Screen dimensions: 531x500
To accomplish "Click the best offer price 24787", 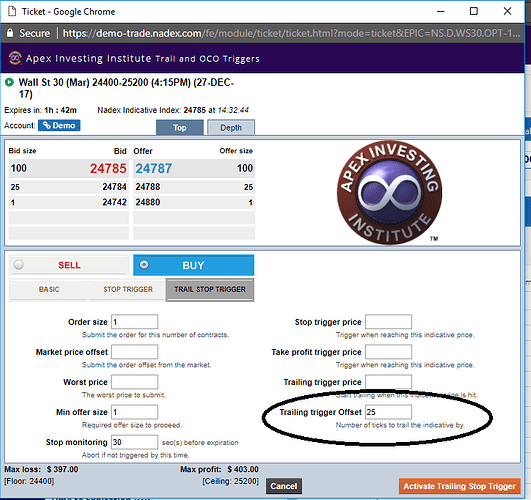I will (154, 168).
